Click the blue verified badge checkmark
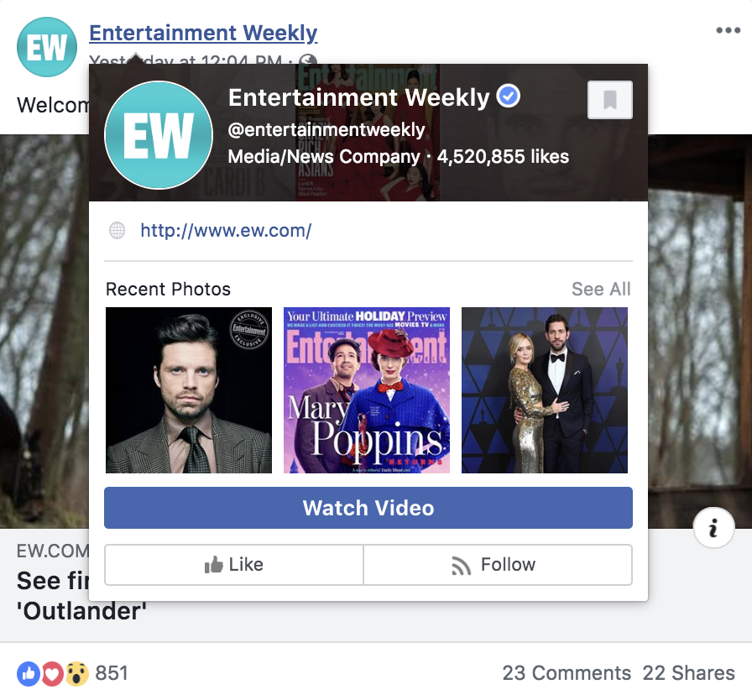Viewport: 752px width, 700px height. click(508, 96)
